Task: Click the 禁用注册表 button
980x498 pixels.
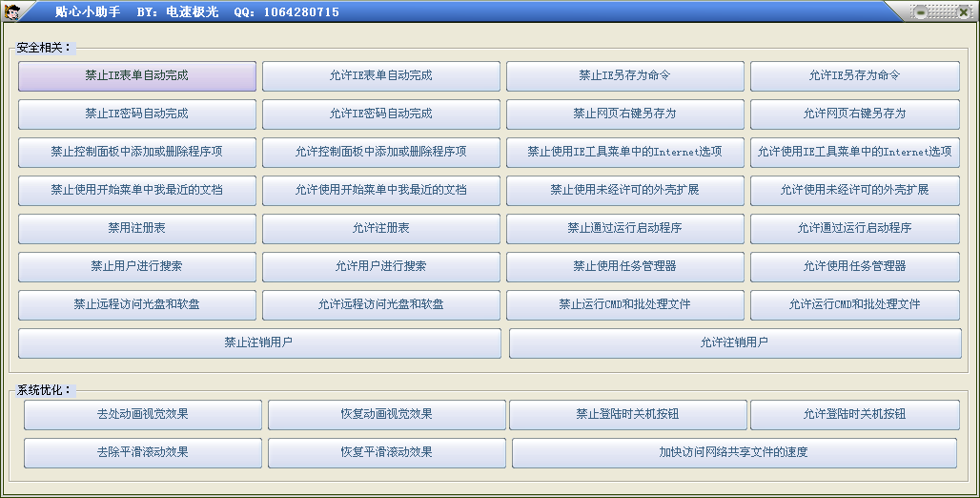Action: pyautogui.click(x=137, y=229)
